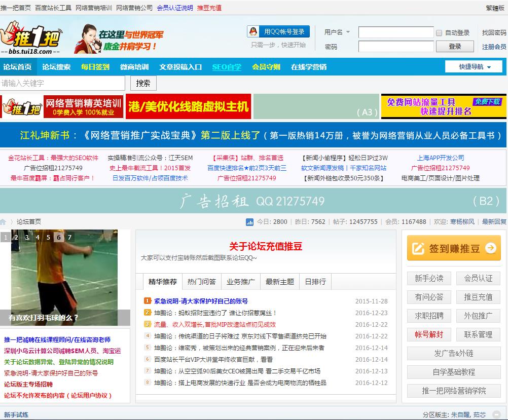
Task: Click the 搜索 button
Action: tap(143, 83)
